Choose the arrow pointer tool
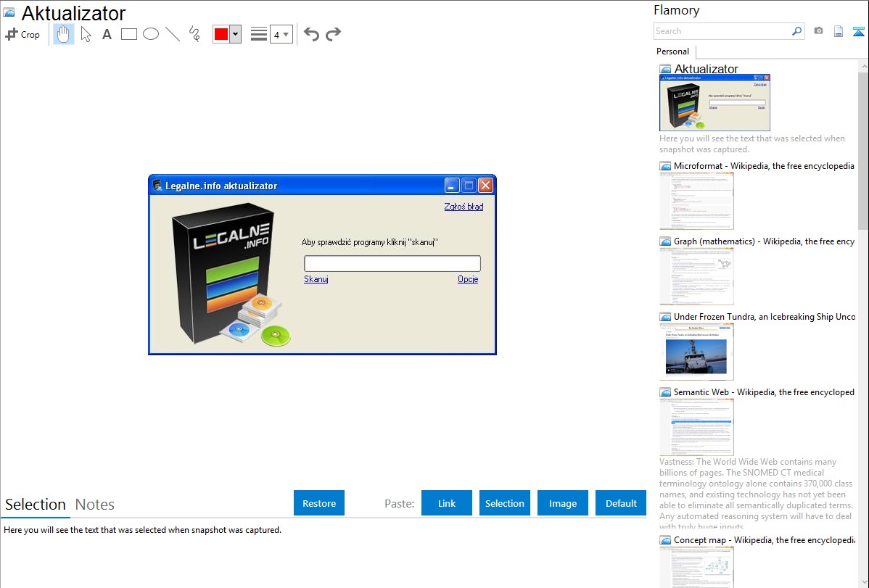Screen dimensions: 869x588 click(86, 34)
